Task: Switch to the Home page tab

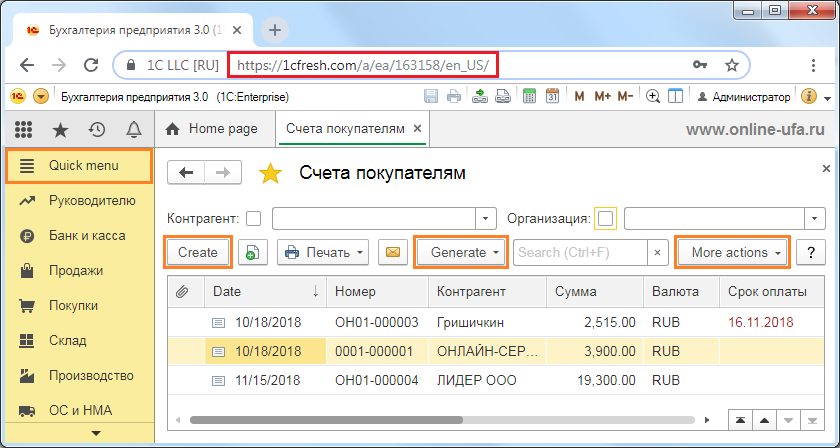Action: [212, 129]
